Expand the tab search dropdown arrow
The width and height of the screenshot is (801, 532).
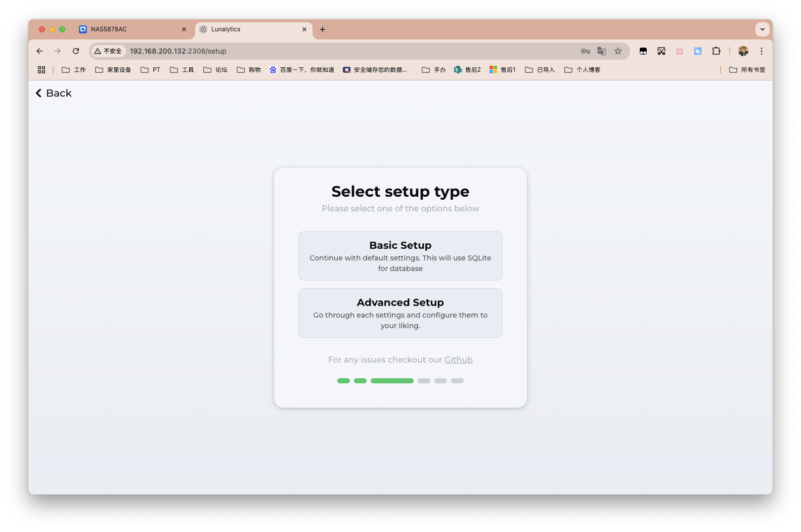click(762, 29)
